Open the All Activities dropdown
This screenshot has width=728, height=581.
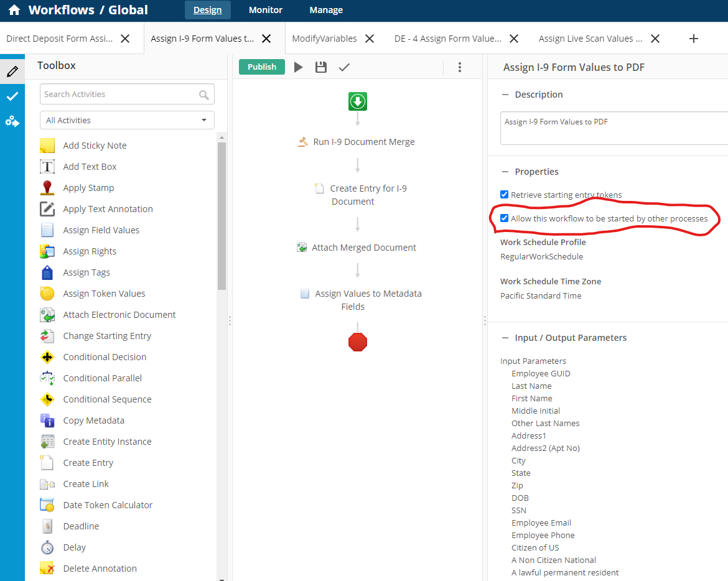tap(127, 120)
